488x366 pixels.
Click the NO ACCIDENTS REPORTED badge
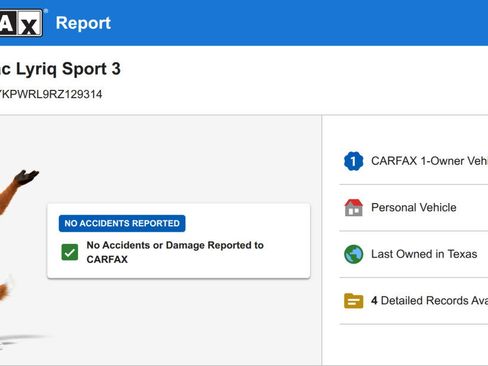click(122, 223)
